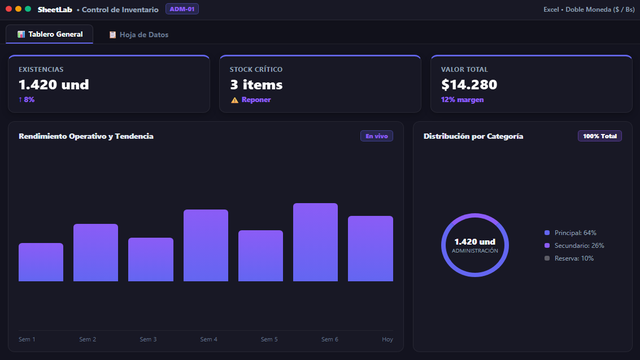This screenshot has width=640, height=360.
Task: Click the Principal legend color swatch
Action: point(547,233)
